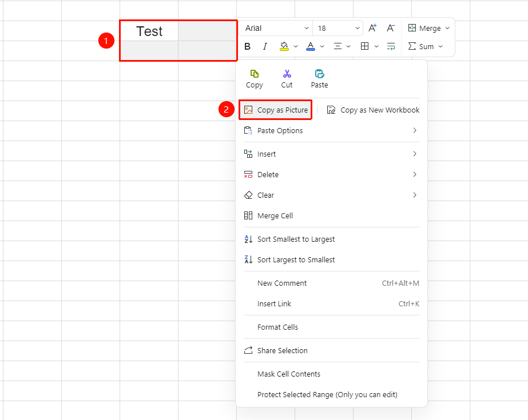
Task: Choose Merge Cell from context menu
Action: pos(331,215)
